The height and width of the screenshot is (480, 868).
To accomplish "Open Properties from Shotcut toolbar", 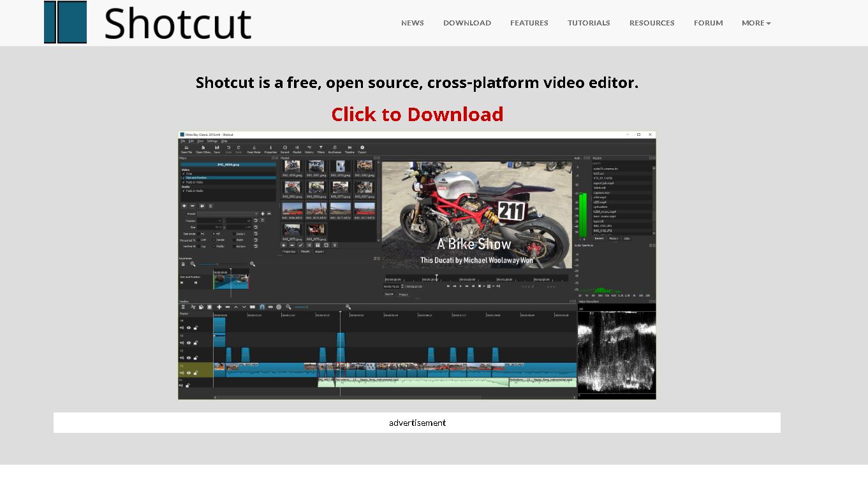I will [x=270, y=149].
